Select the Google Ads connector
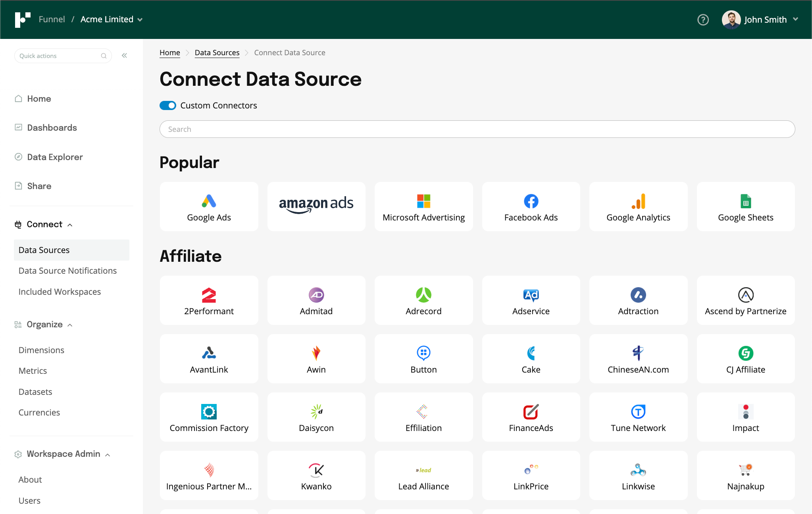This screenshot has width=812, height=514. tap(209, 206)
